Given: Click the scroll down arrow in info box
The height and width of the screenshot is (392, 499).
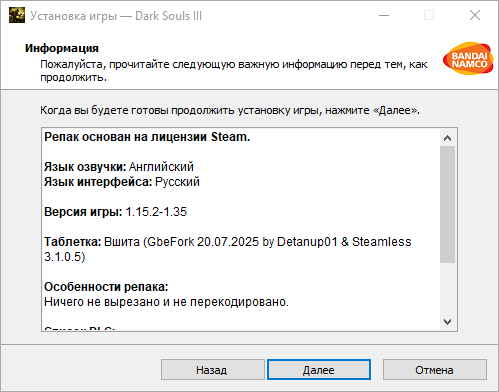Looking at the screenshot, I should tap(448, 322).
